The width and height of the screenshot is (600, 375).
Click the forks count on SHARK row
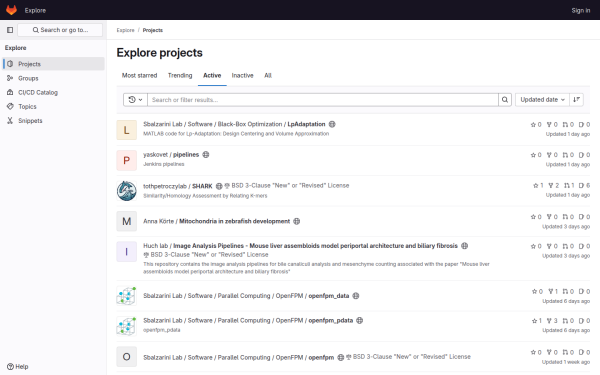(x=554, y=185)
